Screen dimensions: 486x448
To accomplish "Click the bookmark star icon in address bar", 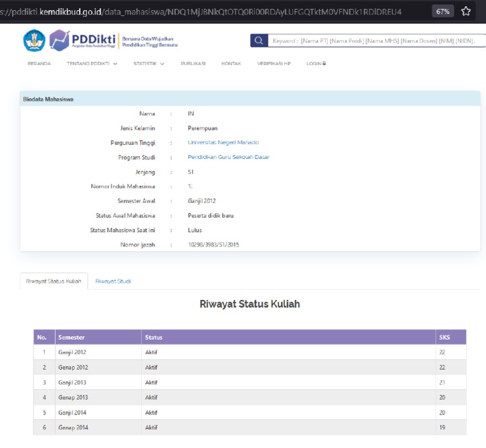I will (x=466, y=11).
